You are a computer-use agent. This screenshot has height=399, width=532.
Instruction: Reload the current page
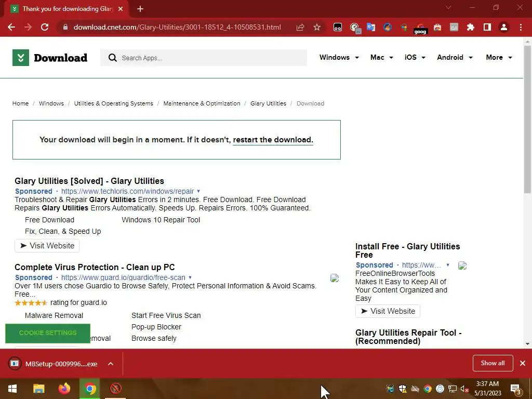click(x=45, y=27)
